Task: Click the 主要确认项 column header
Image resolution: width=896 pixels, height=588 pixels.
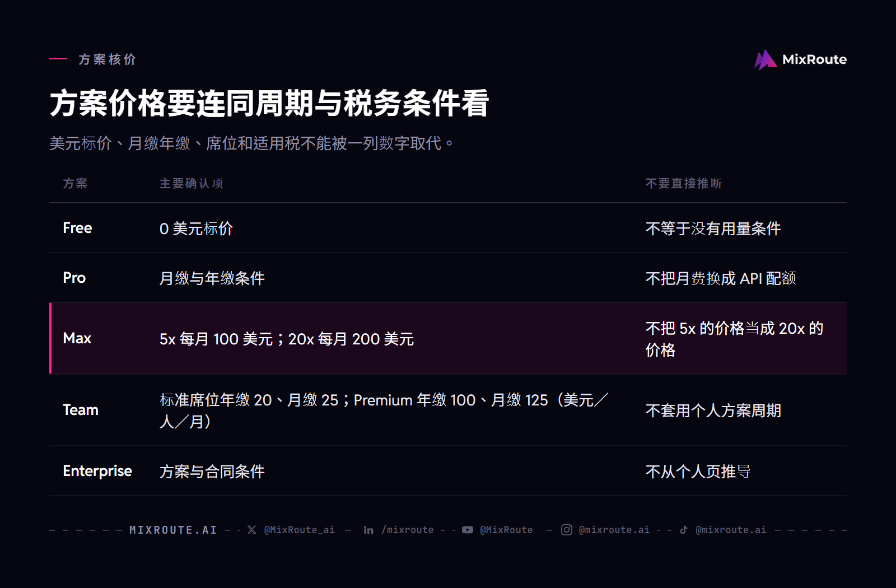Action: point(191,184)
